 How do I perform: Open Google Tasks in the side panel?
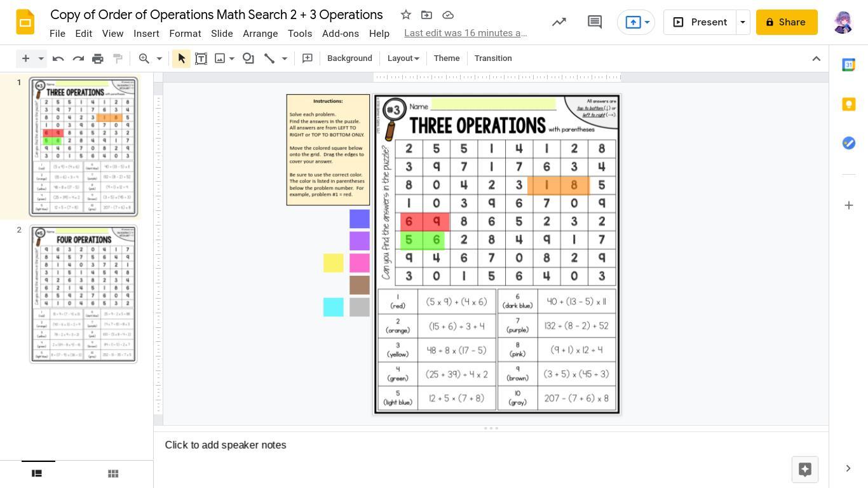pyautogui.click(x=849, y=144)
